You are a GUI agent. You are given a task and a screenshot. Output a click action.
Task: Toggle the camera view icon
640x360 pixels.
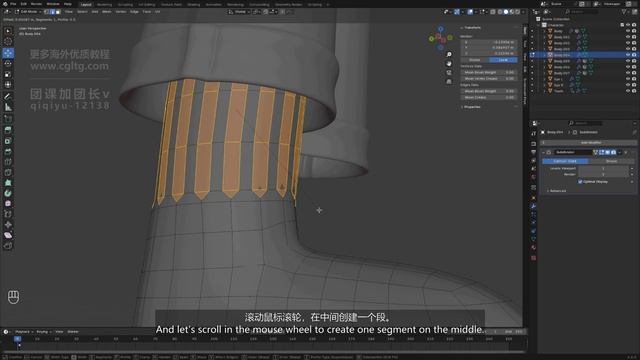pos(449,73)
